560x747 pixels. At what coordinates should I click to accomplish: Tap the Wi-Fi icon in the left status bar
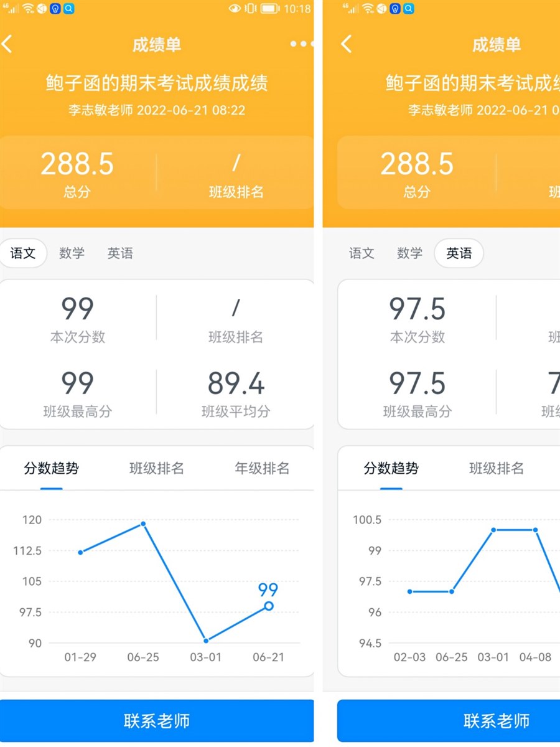[x=28, y=9]
